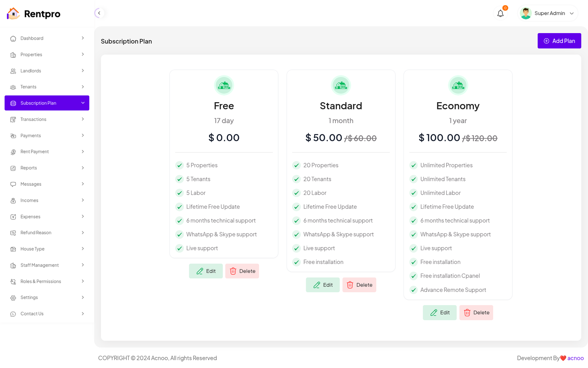588x368 pixels.
Task: Click the Free plan house icon
Action: pos(224,85)
